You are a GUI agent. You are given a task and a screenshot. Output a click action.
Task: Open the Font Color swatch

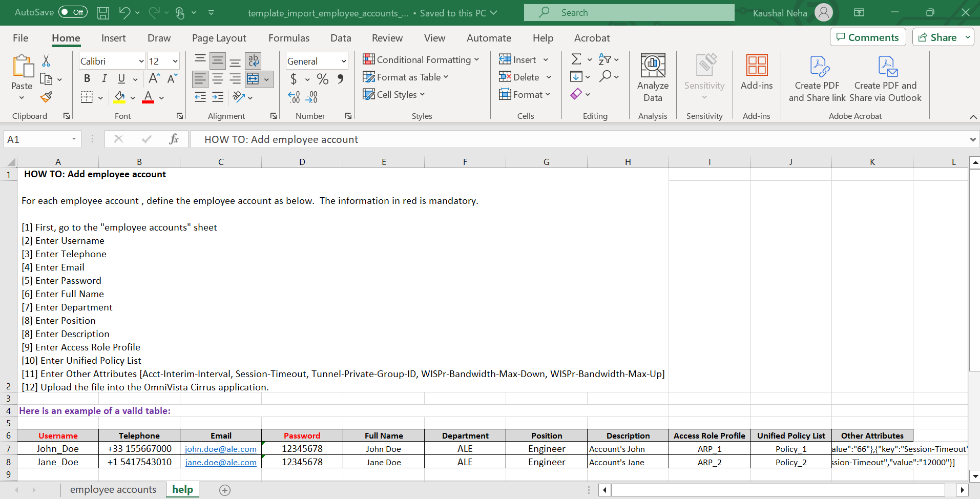(148, 97)
